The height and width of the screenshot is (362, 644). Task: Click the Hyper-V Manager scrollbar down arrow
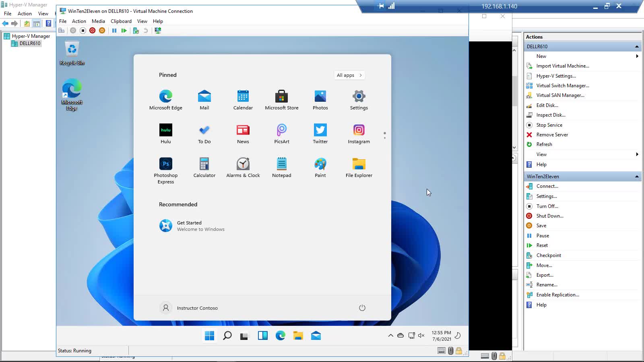[x=514, y=148]
